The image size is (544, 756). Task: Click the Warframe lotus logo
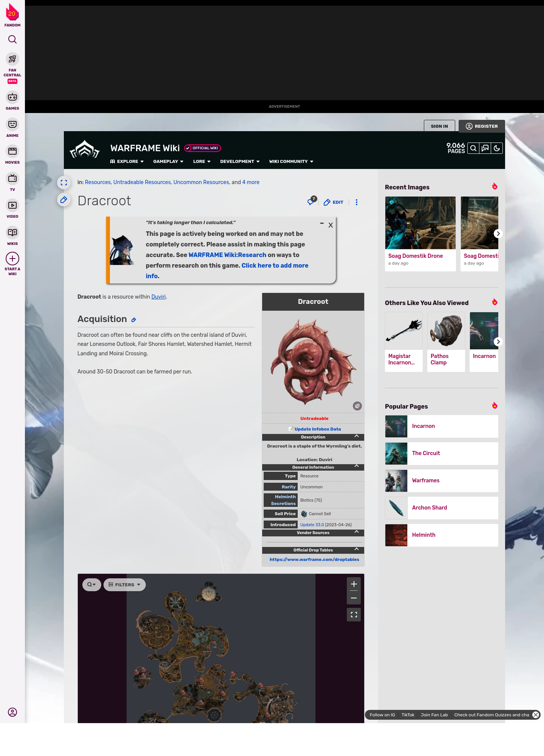coord(85,149)
